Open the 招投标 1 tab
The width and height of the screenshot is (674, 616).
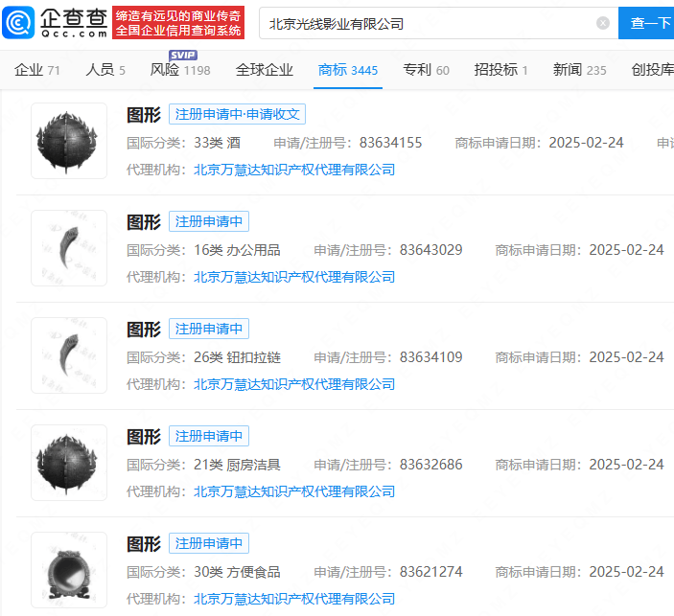tap(500, 70)
